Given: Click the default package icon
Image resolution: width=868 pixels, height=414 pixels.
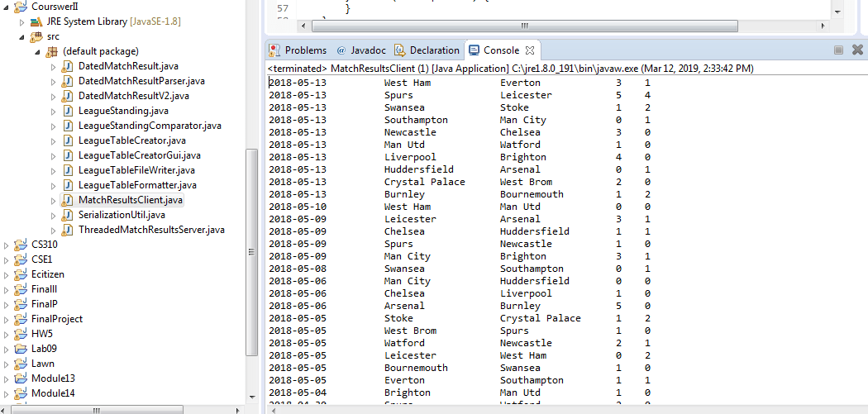Looking at the screenshot, I should pos(52,51).
